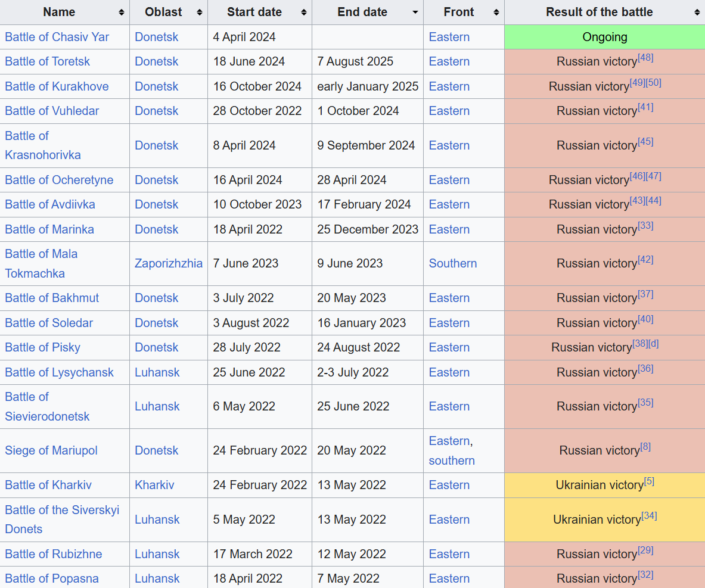Open citation [32] for Popasna
Image resolution: width=705 pixels, height=588 pixels.
645,574
